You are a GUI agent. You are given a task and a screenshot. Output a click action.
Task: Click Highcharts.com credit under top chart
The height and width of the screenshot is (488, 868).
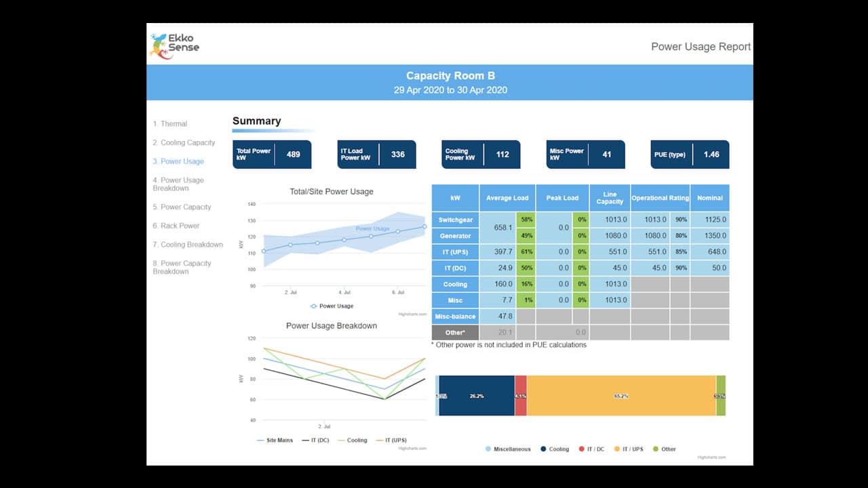[412, 314]
